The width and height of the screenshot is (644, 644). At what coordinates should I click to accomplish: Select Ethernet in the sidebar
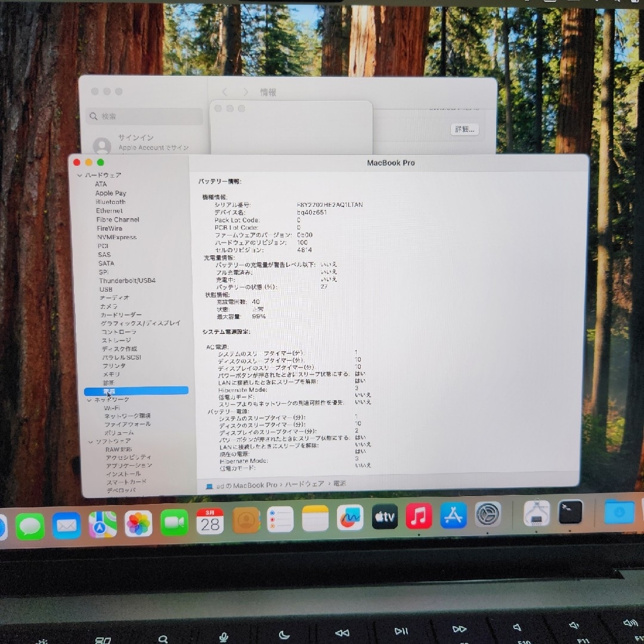tap(109, 210)
